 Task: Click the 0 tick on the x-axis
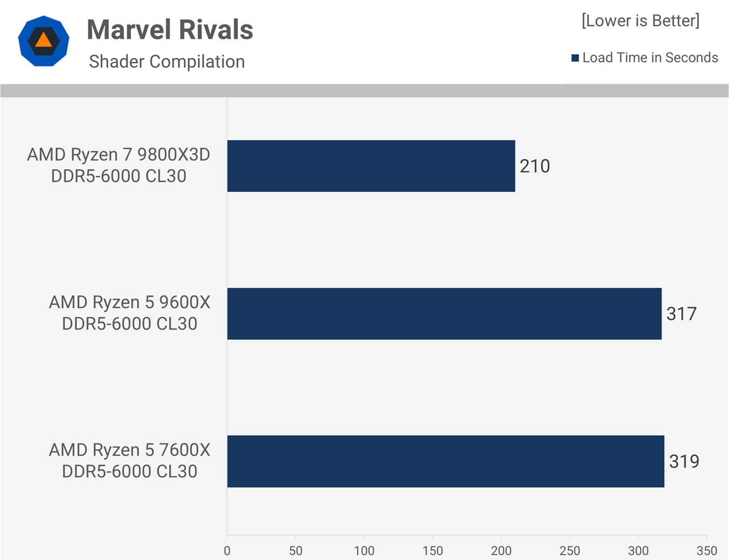[x=227, y=551]
